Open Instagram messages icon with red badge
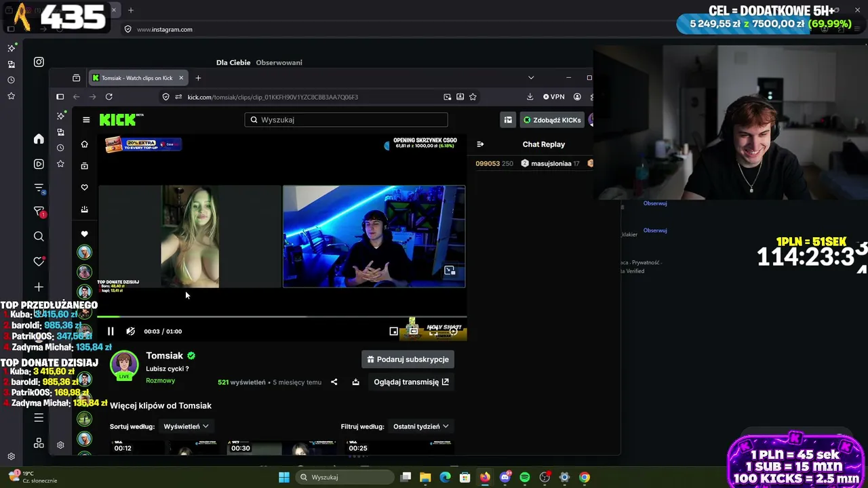The width and height of the screenshot is (868, 488). point(39,212)
